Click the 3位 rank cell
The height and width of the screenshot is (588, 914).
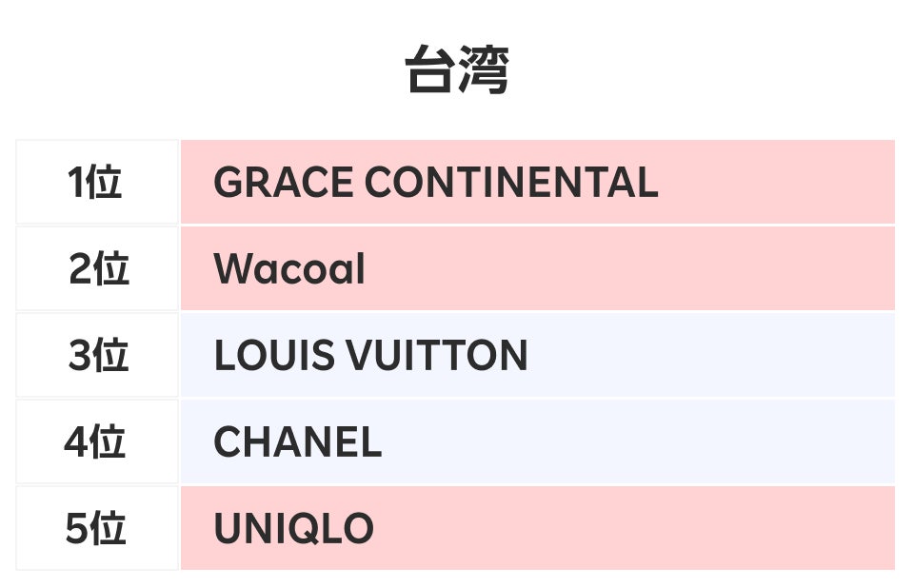96,356
